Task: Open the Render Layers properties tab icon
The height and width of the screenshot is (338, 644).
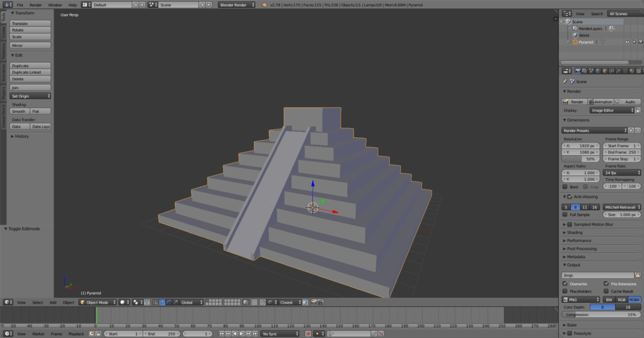Action: [x=585, y=71]
